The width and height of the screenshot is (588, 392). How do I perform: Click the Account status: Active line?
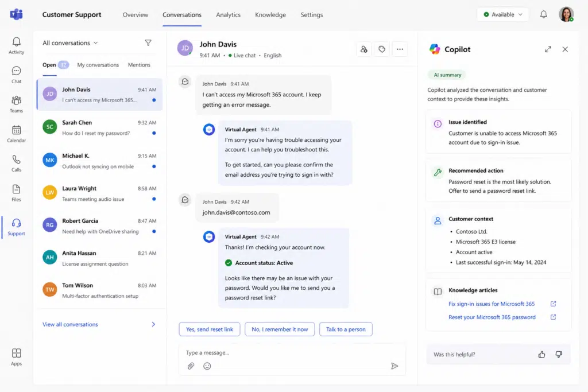(x=259, y=263)
